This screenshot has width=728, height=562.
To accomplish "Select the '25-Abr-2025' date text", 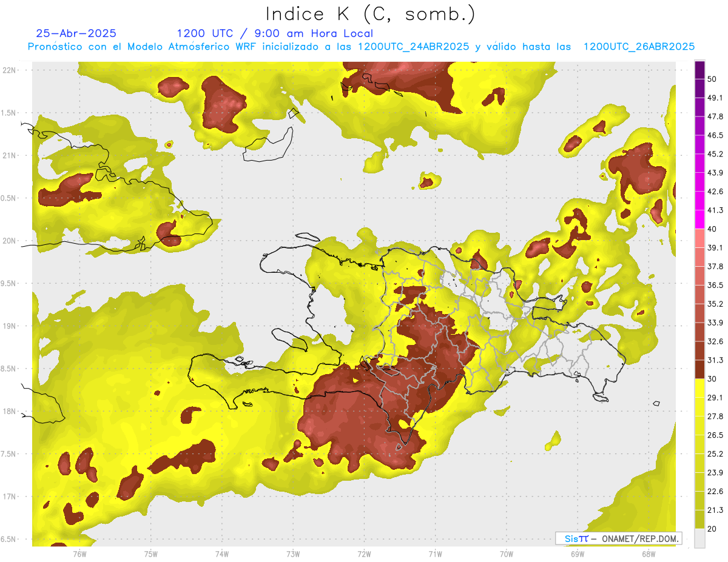I will click(76, 33).
